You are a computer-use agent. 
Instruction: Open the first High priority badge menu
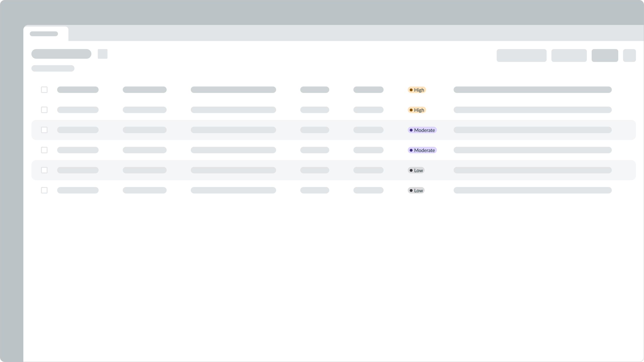[x=416, y=90]
